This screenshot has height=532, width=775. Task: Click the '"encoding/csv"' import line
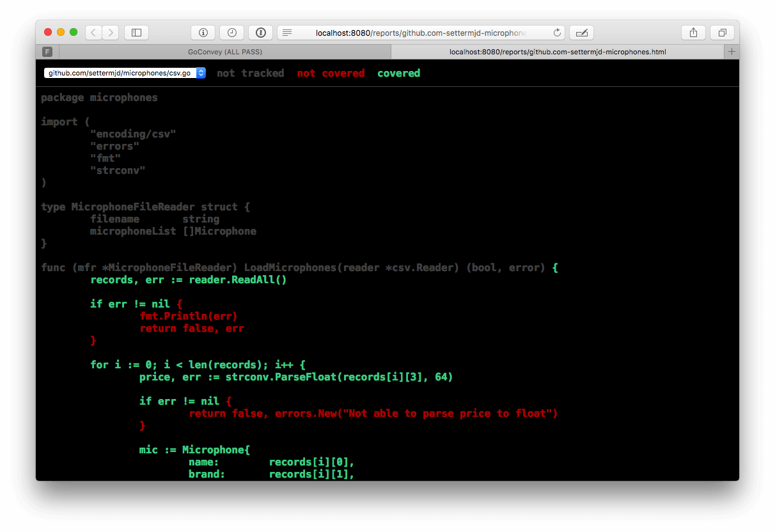pos(133,134)
